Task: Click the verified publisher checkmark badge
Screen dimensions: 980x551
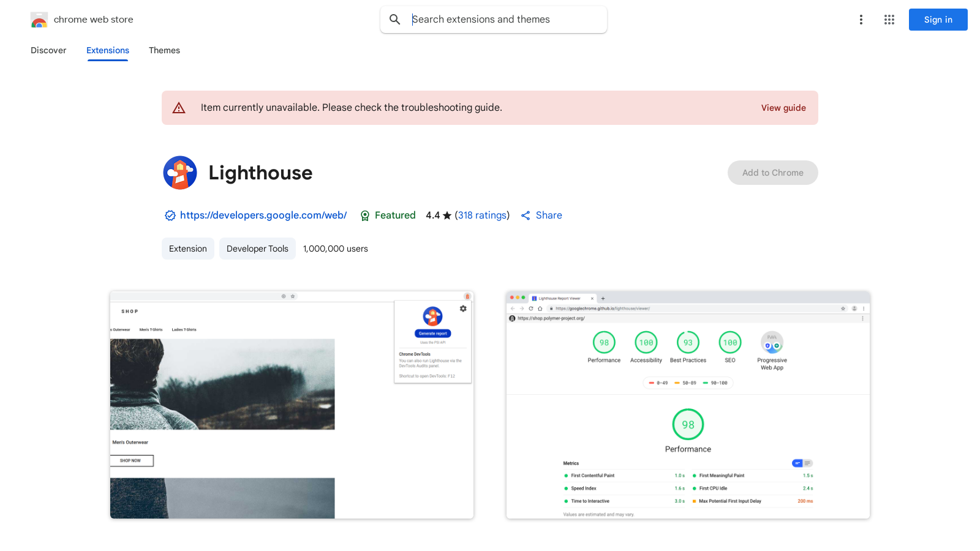Action: coord(170,216)
